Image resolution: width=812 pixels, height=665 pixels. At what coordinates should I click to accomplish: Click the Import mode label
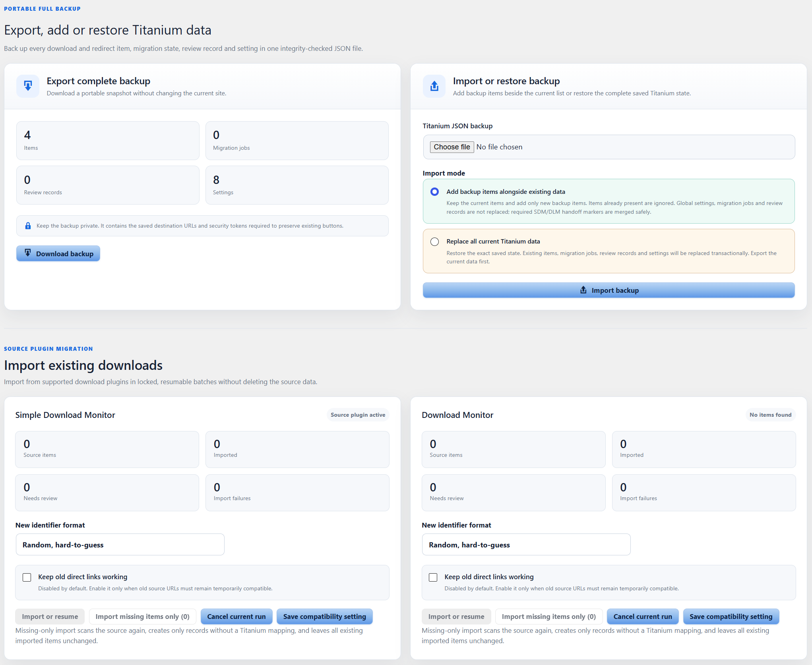tap(444, 173)
